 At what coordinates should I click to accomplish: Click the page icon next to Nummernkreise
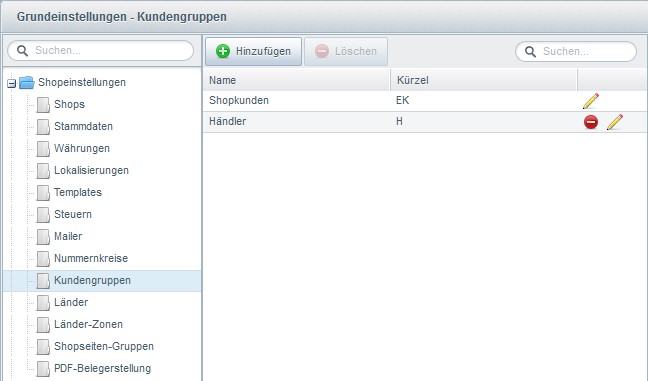pos(43,259)
